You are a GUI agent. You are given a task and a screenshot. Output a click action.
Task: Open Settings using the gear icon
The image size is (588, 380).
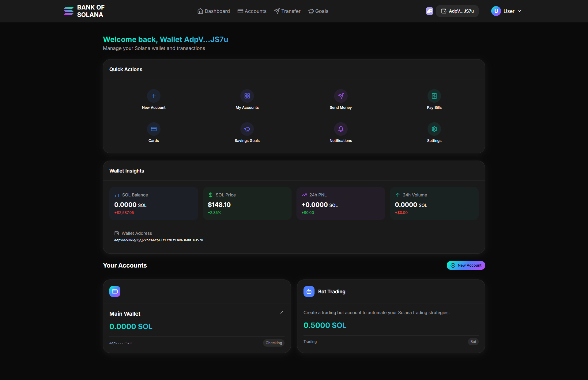pos(434,129)
